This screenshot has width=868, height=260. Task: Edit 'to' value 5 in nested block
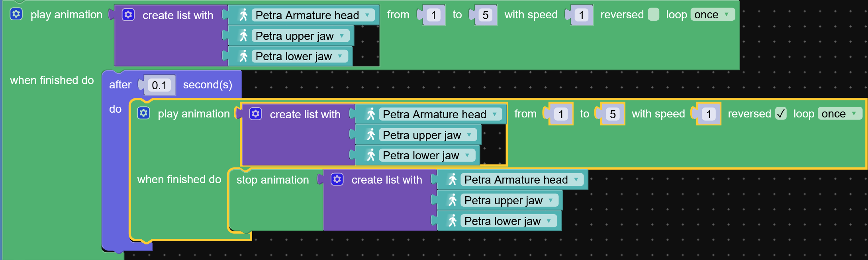[613, 114]
